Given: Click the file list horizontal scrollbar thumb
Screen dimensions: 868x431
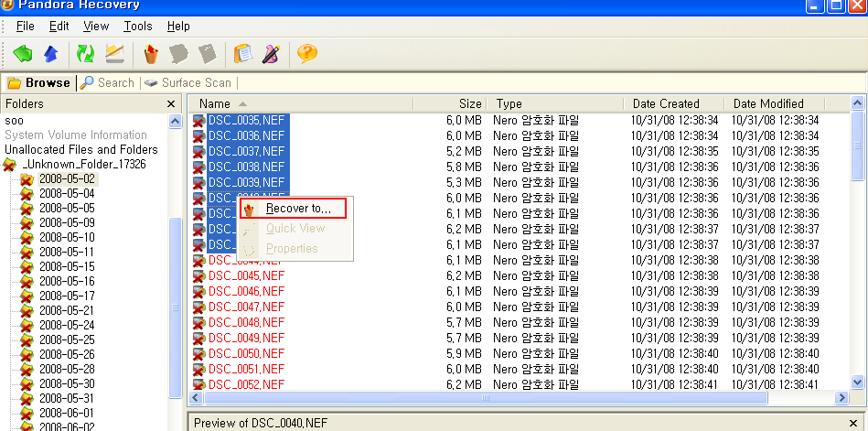Looking at the screenshot, I should click(x=486, y=397).
